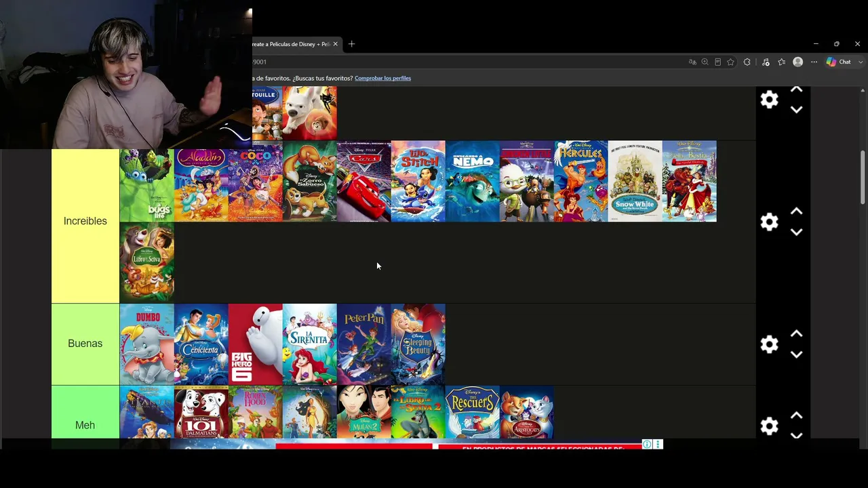This screenshot has width=868, height=488.
Task: Move the Ratatouille row down
Action: point(797,109)
